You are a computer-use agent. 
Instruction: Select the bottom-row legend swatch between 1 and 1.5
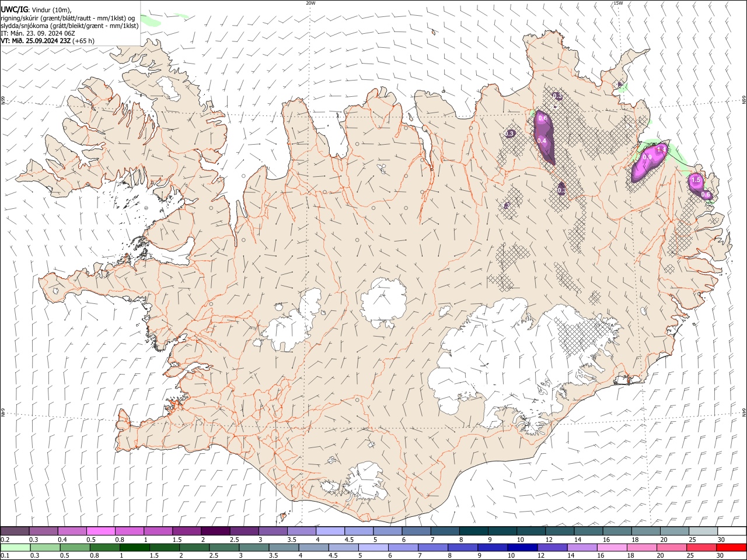pos(134,547)
